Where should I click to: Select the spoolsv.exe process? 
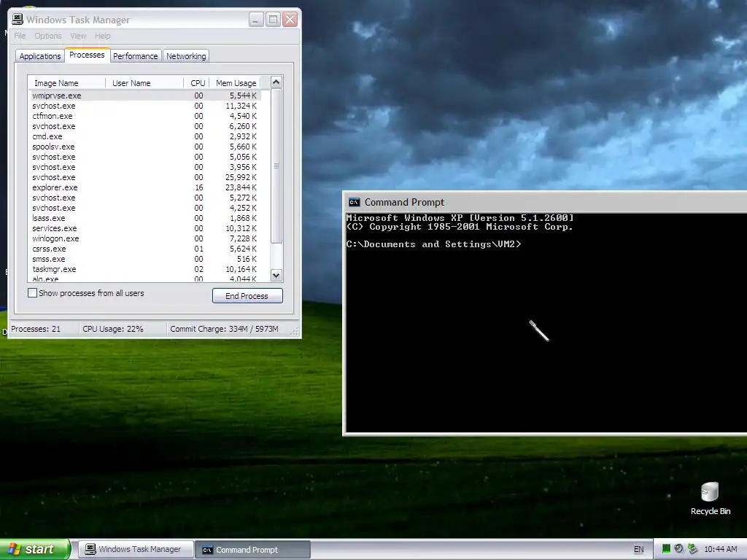click(145, 147)
